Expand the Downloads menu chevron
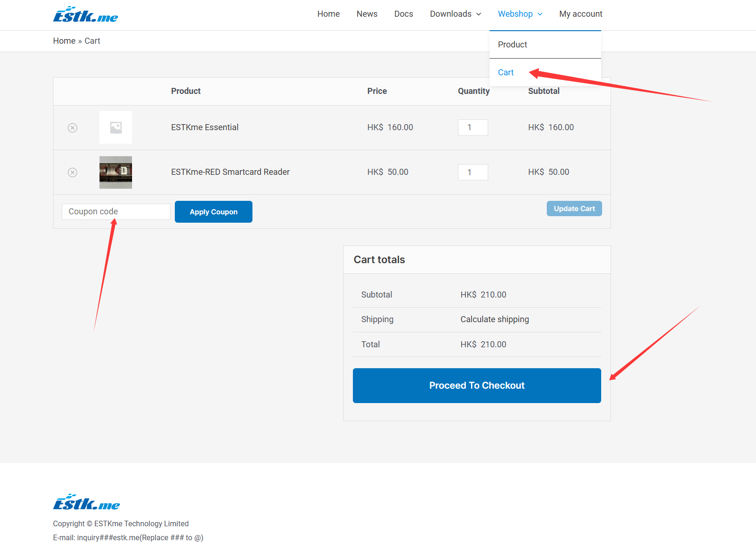Image resolution: width=756 pixels, height=543 pixels. point(478,14)
